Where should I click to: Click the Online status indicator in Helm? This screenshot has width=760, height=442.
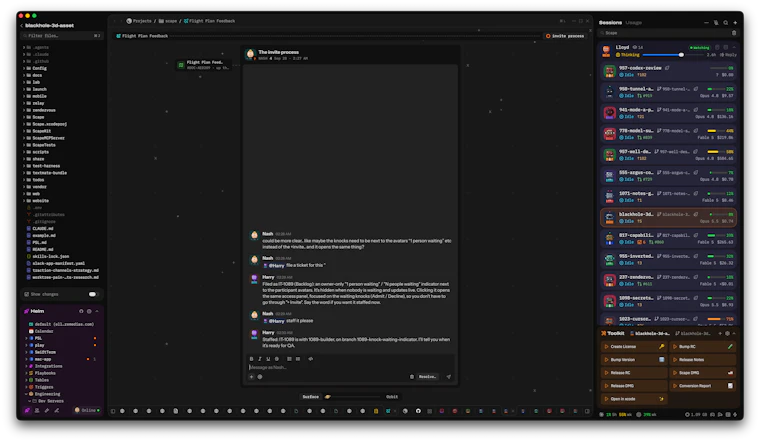point(87,410)
